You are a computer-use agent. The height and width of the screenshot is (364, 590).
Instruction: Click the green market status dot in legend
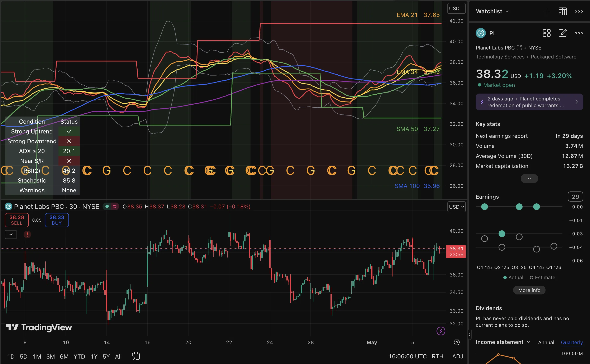pos(107,206)
